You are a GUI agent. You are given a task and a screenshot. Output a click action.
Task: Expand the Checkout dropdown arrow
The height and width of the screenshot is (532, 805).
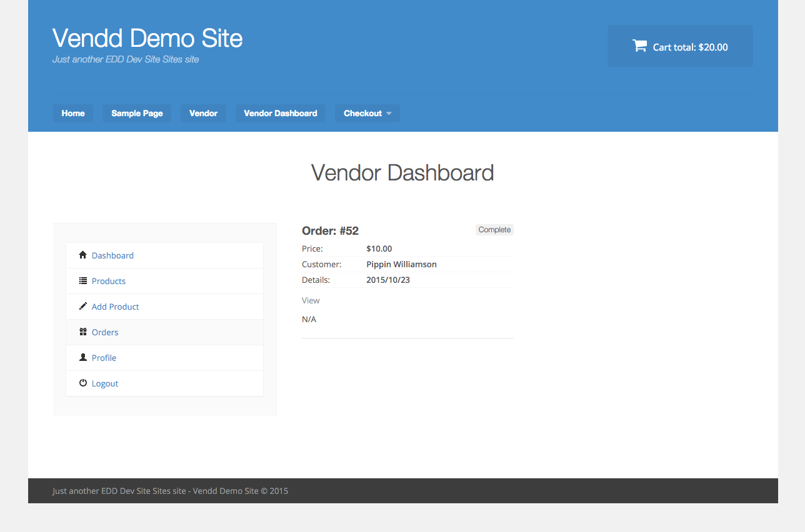pos(389,114)
